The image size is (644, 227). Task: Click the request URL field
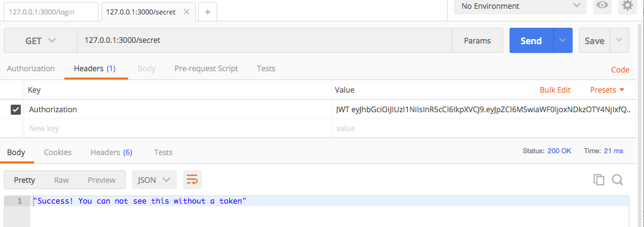265,40
